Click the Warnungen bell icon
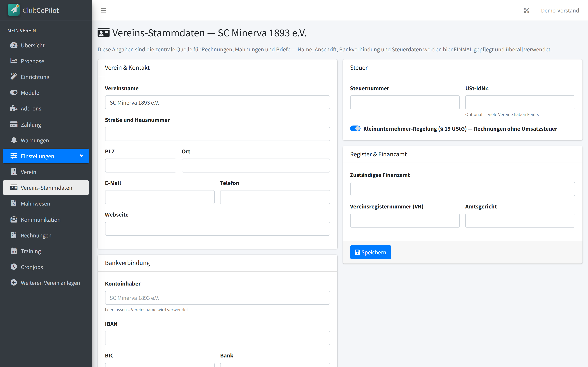 [x=14, y=140]
